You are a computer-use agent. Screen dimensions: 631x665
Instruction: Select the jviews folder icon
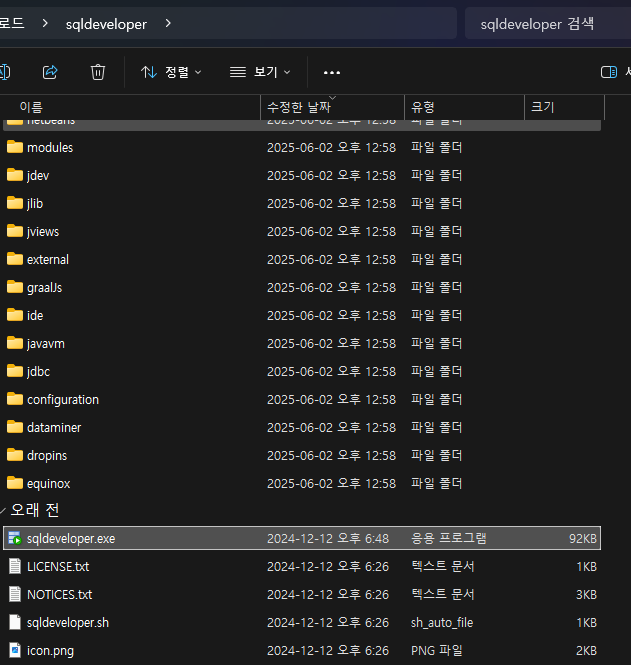pos(15,231)
